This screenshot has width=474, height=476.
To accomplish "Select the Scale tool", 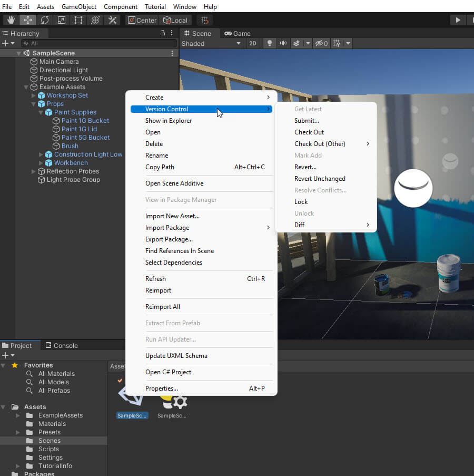I will coord(62,20).
